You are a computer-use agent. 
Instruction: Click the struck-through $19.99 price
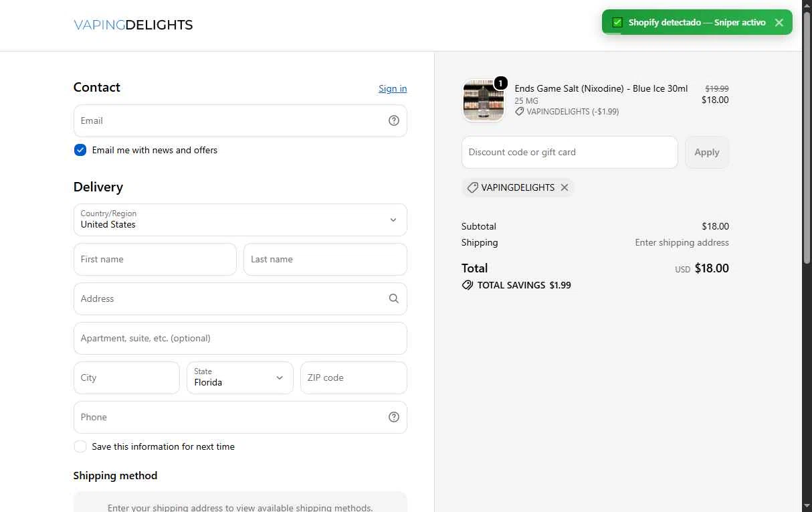717,88
